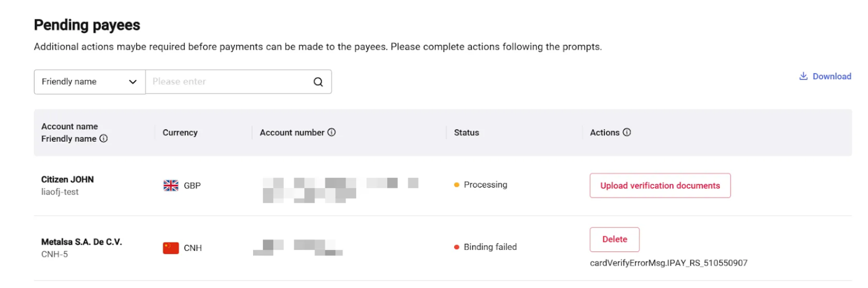Screen dimensions: 868x288
Task: Select the Citizen JOHN account name
Action: pyautogui.click(x=67, y=180)
